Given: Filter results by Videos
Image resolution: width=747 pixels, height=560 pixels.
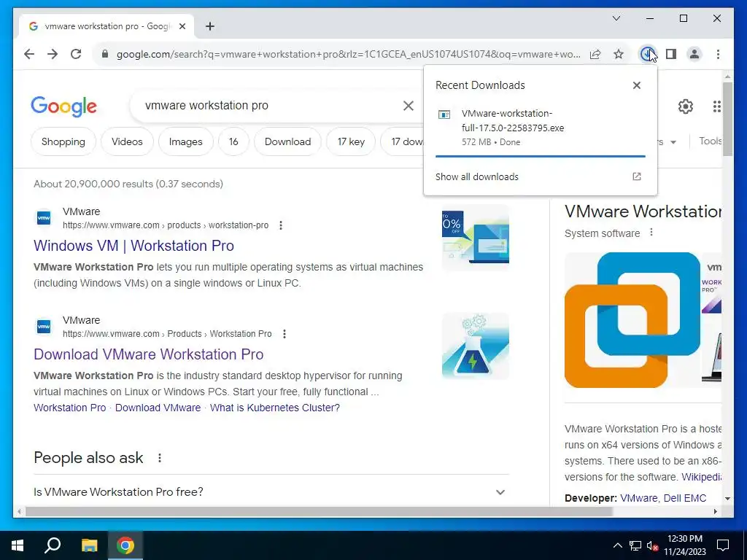Looking at the screenshot, I should (127, 141).
